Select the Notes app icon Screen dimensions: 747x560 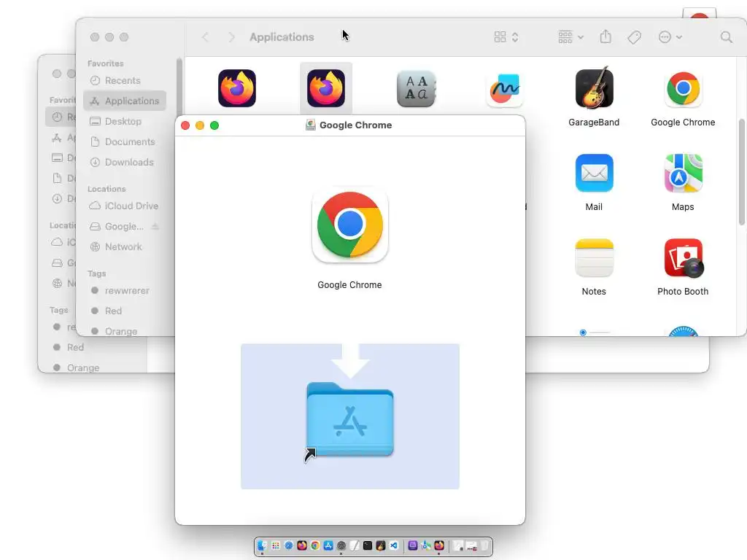[594, 257]
